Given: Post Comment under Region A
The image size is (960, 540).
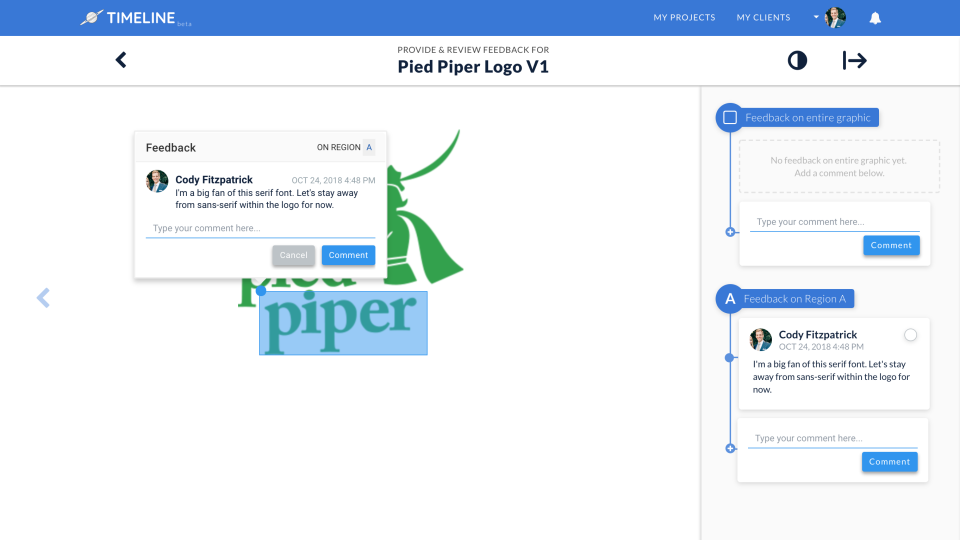Looking at the screenshot, I should click(890, 462).
